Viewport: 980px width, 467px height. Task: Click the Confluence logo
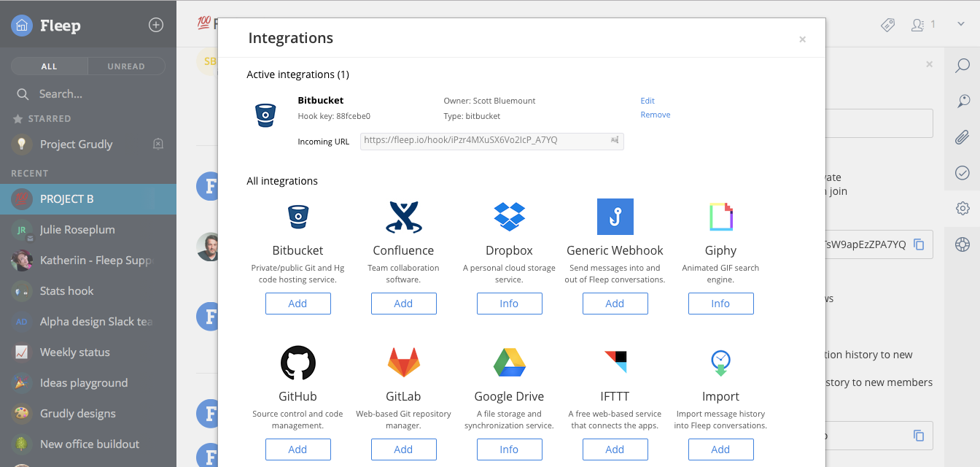click(x=403, y=217)
